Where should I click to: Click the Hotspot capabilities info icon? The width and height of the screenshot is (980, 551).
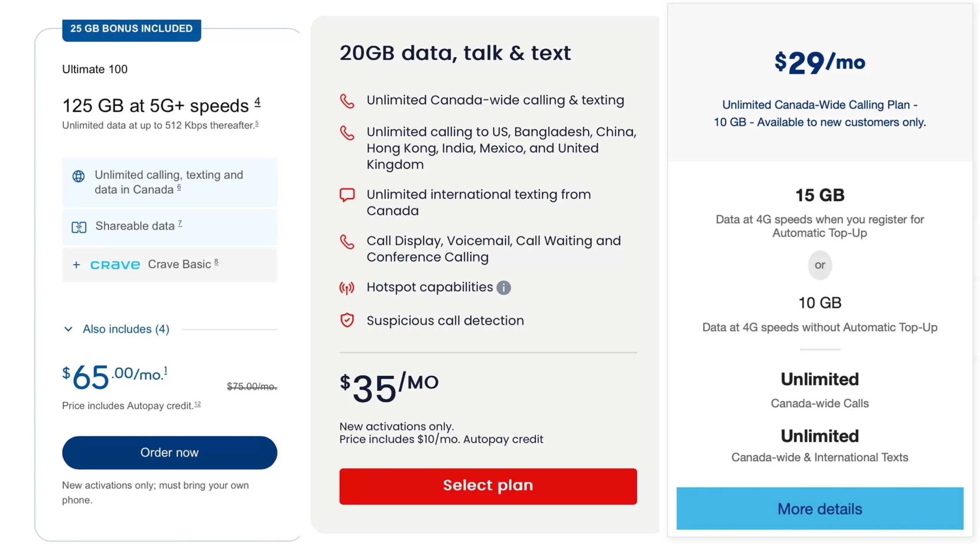pos(503,287)
